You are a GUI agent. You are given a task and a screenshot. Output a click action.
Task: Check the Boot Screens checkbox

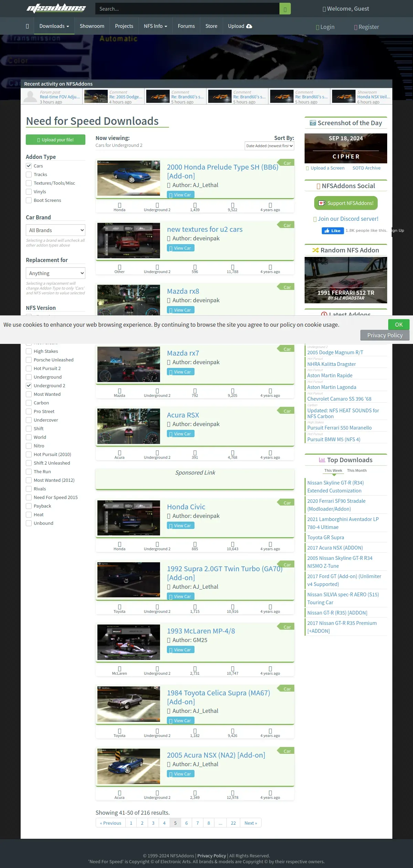click(29, 200)
